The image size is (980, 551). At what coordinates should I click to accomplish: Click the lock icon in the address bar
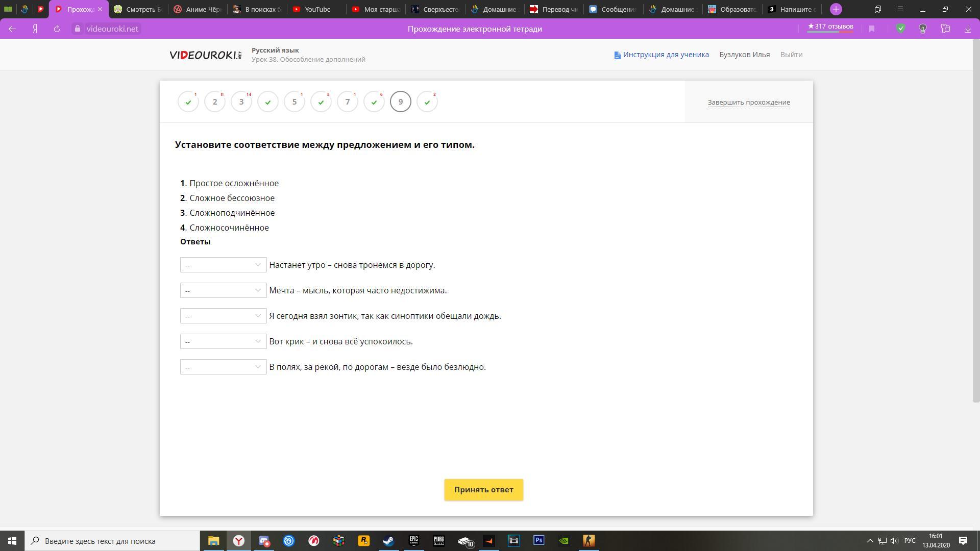pos(77,29)
